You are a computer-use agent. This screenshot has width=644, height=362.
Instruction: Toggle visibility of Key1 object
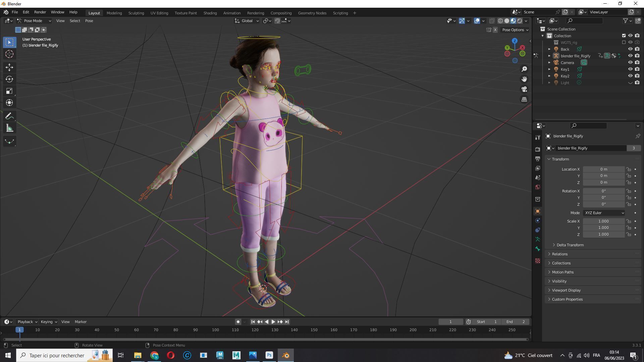tap(630, 69)
